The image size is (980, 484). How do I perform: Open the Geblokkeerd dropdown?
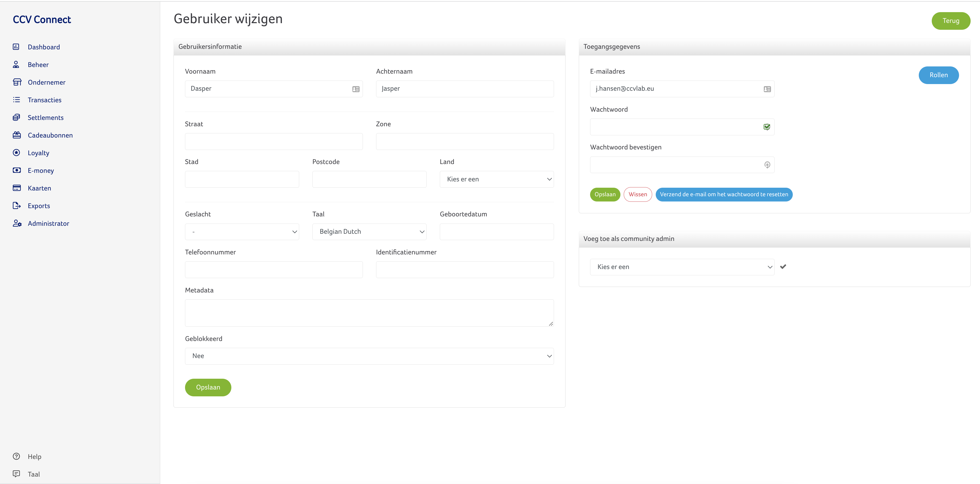[369, 356]
